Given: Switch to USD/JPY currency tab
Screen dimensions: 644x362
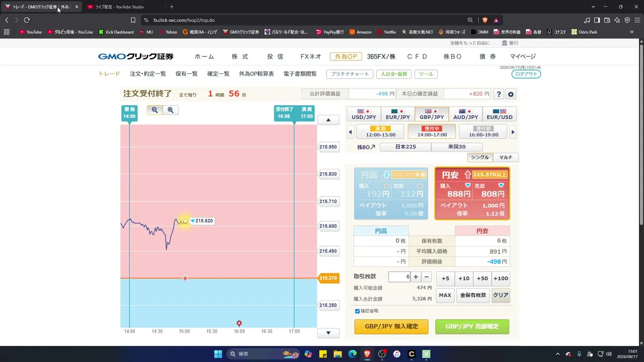Looking at the screenshot, I should pyautogui.click(x=364, y=114).
